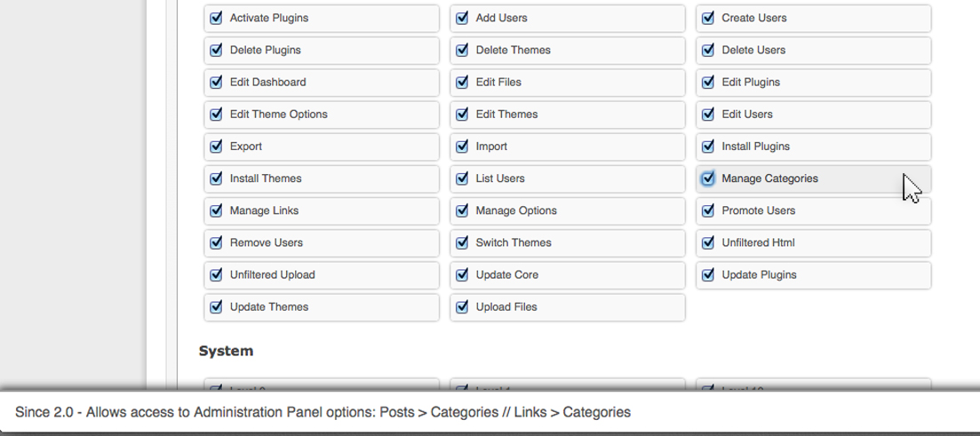The image size is (980, 436).
Task: Uncheck the Export capability
Action: click(216, 147)
